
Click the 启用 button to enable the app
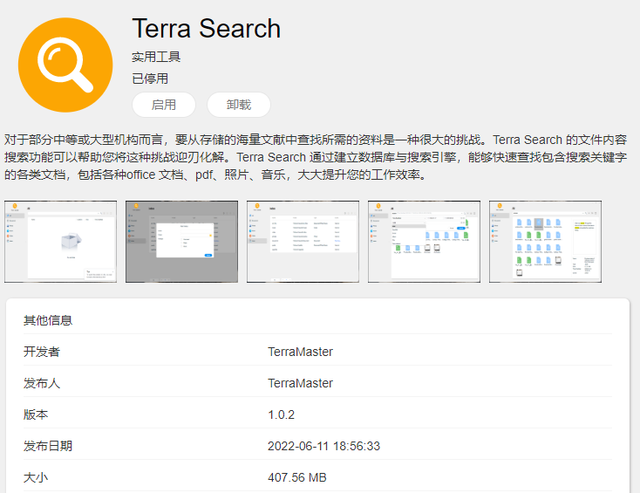click(164, 105)
